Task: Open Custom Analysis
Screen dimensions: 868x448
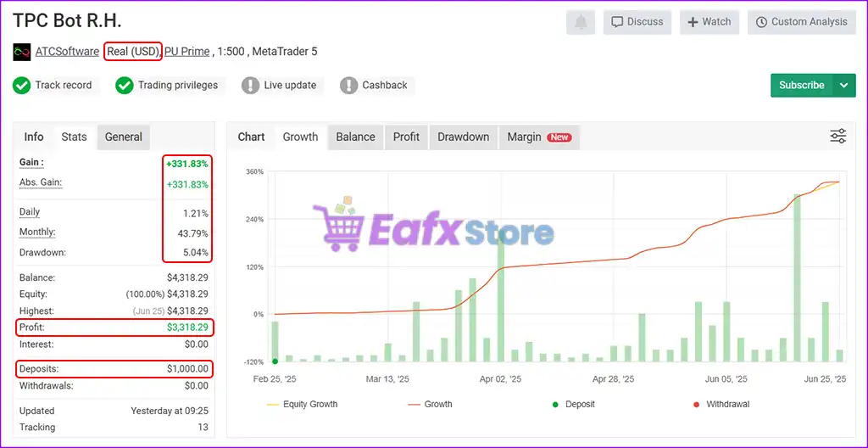Action: (802, 22)
